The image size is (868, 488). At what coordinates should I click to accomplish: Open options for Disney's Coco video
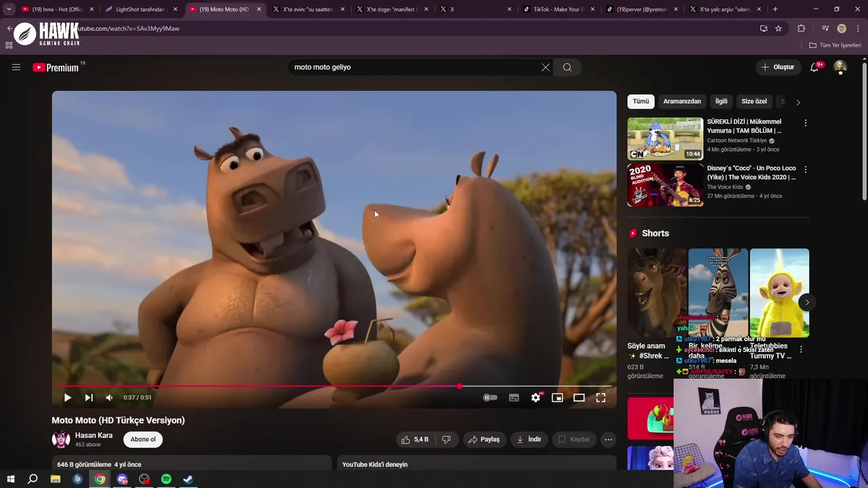tap(806, 169)
